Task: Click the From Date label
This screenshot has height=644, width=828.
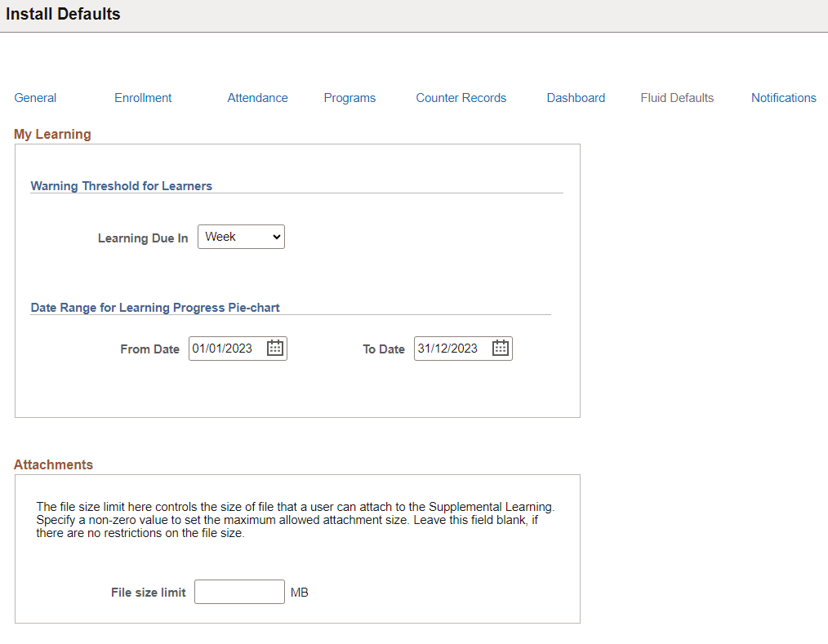Action: pos(150,349)
